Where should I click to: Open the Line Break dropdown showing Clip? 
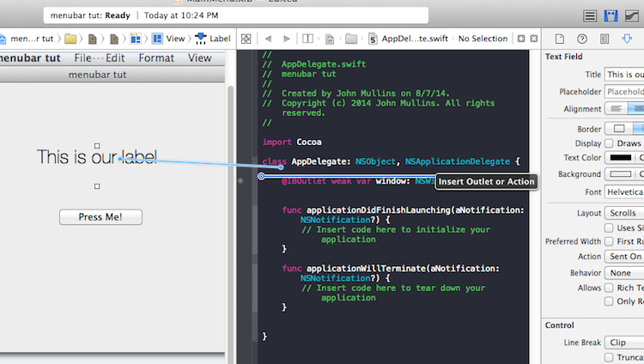click(624, 342)
